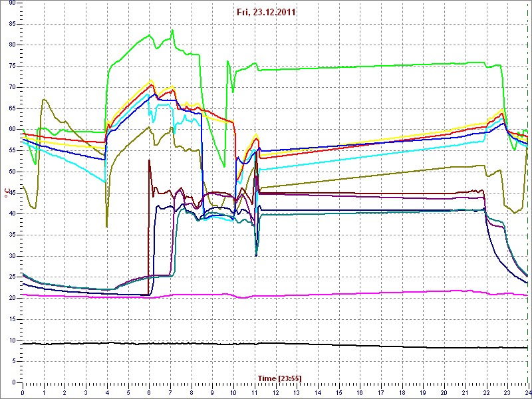Select the 45 value on the temperature axis
Screen dimensions: 532x399
[12, 193]
